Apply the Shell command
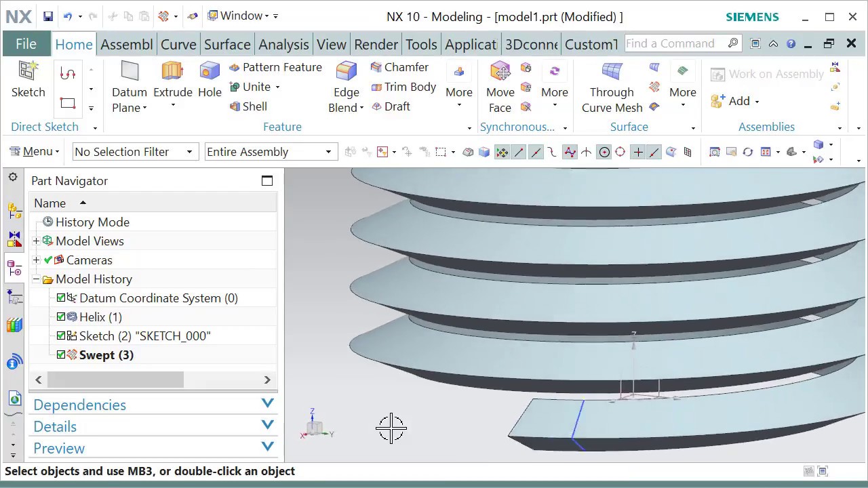This screenshot has height=488, width=868. click(248, 106)
